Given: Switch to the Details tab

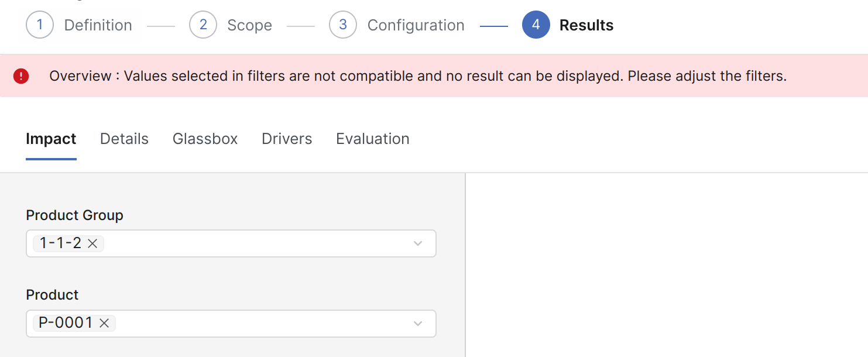Looking at the screenshot, I should coord(124,139).
